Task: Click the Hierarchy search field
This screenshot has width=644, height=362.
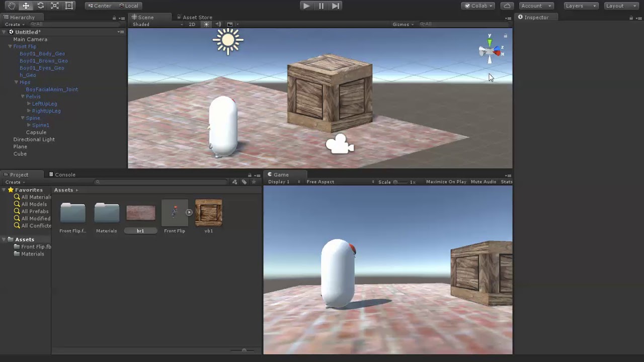Action: point(75,24)
